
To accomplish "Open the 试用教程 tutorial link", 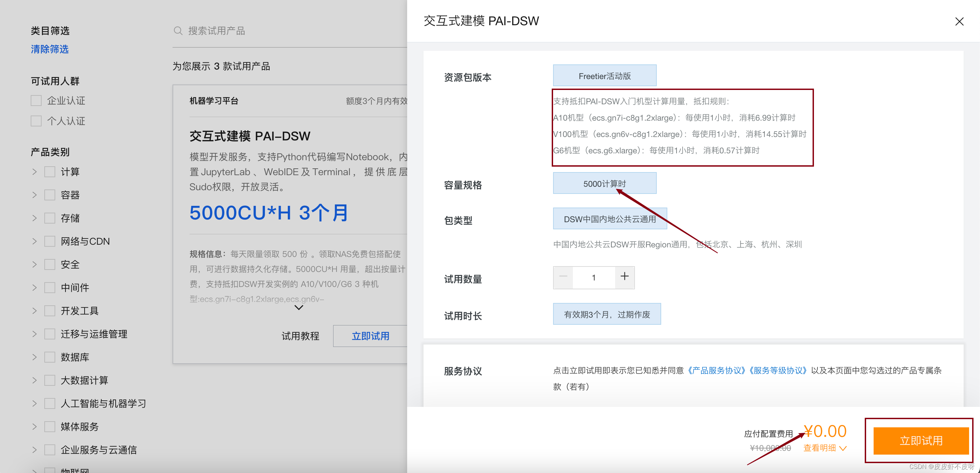I will tap(300, 336).
